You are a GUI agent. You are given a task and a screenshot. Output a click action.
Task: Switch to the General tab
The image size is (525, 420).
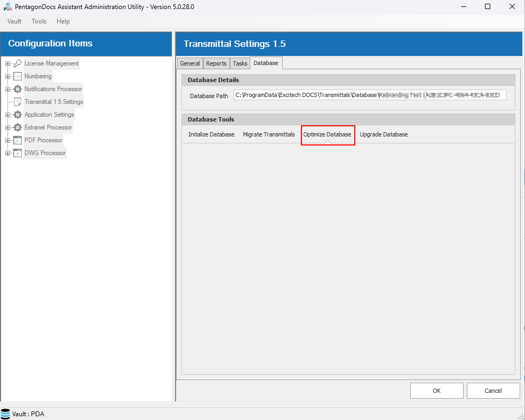click(190, 63)
